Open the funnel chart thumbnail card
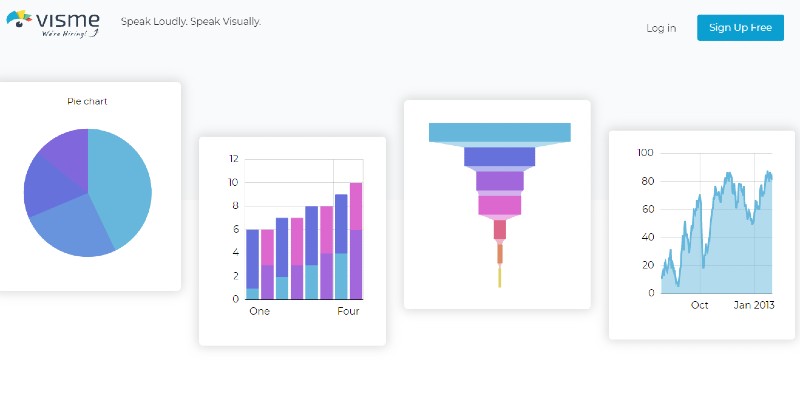This screenshot has width=800, height=396. (497, 204)
